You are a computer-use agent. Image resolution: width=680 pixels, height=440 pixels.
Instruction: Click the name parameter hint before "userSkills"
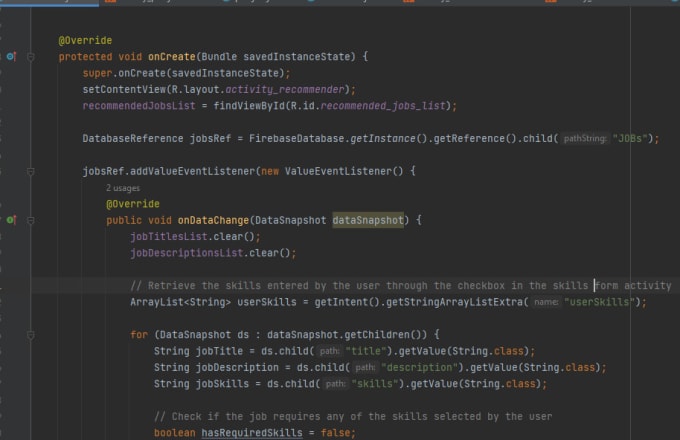[x=544, y=301]
